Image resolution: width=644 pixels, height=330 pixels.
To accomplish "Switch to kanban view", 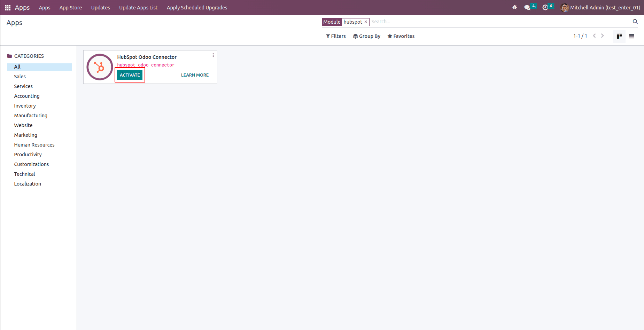I will (x=619, y=36).
